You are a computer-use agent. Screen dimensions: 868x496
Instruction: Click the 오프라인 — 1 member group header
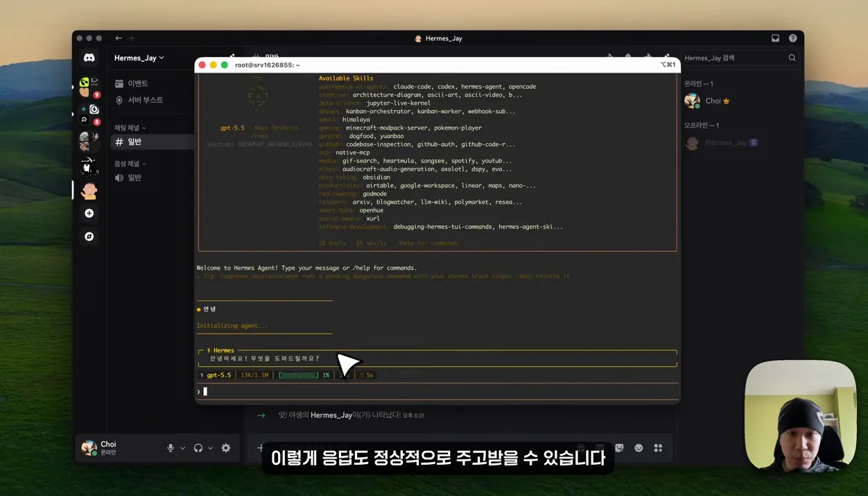coord(702,126)
